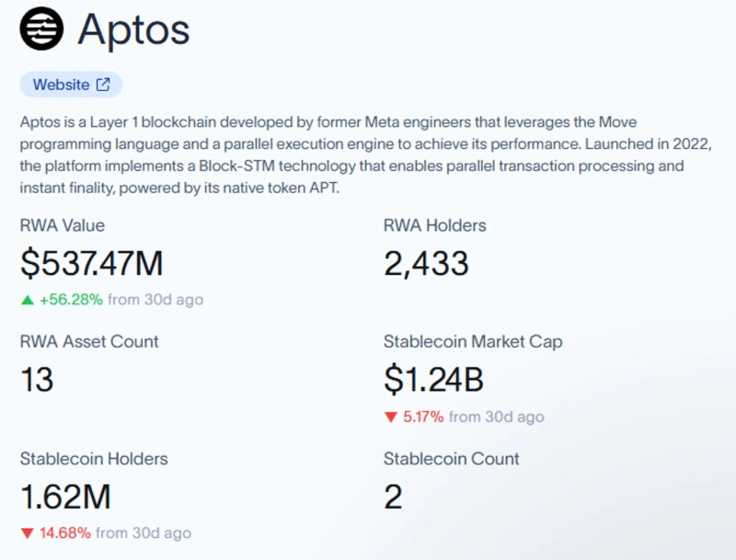736x560 pixels.
Task: Click the 2,433 RWA Holders number
Action: [426, 264]
